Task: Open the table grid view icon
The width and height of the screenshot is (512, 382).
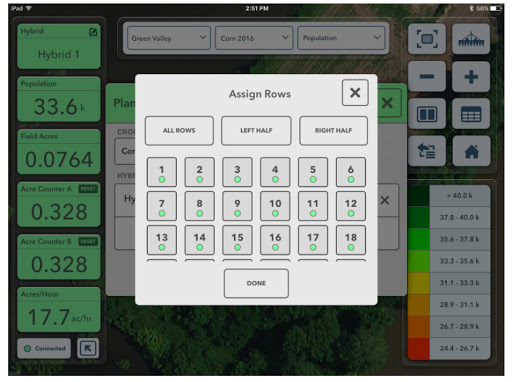Action: (471, 114)
